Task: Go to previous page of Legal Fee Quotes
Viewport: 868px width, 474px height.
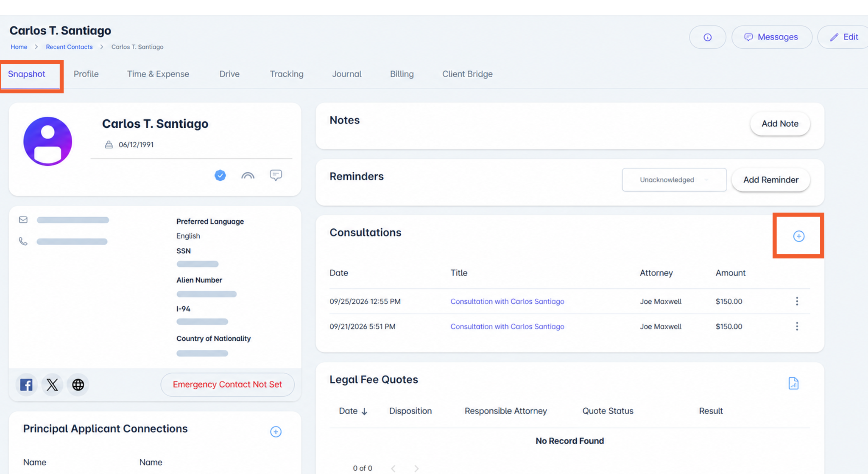Action: pyautogui.click(x=394, y=468)
